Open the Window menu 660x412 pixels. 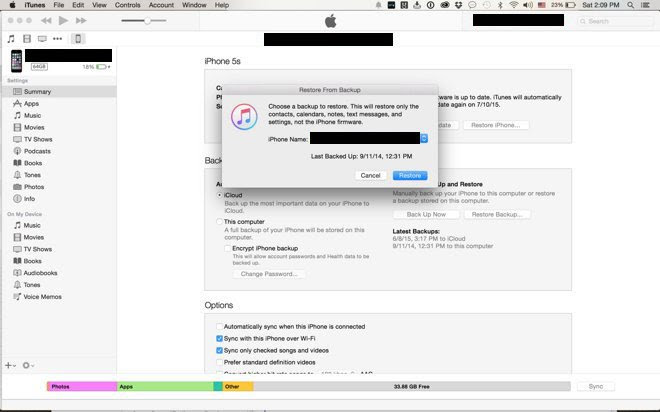click(194, 5)
